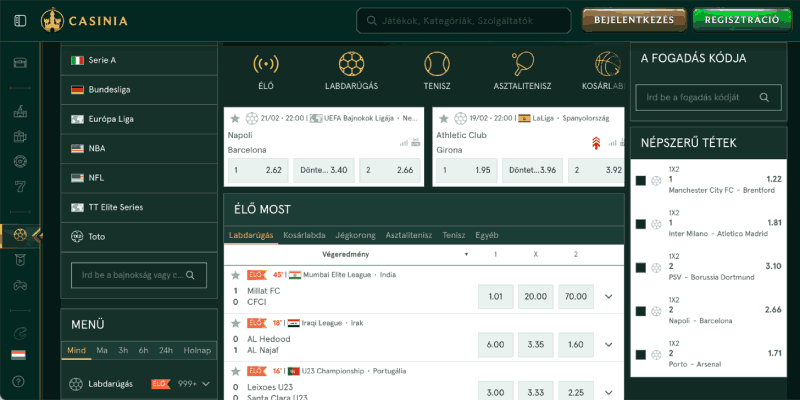Switch to the Egyéb live tab
This screenshot has height=400, width=800.
click(487, 235)
